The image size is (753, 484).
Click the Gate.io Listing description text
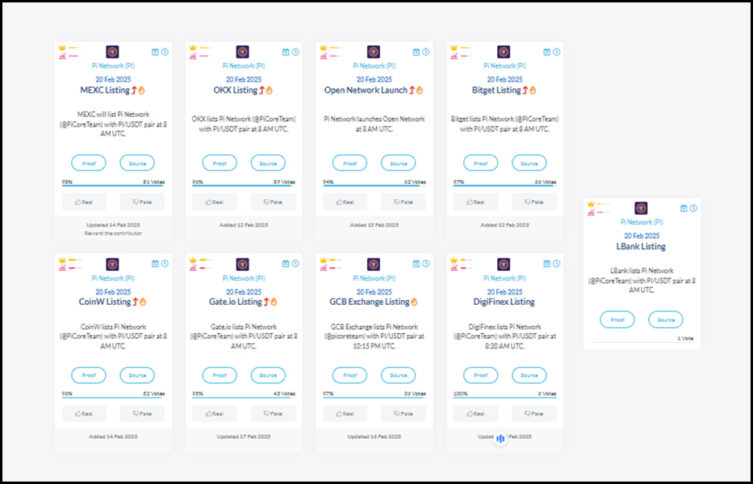[243, 336]
